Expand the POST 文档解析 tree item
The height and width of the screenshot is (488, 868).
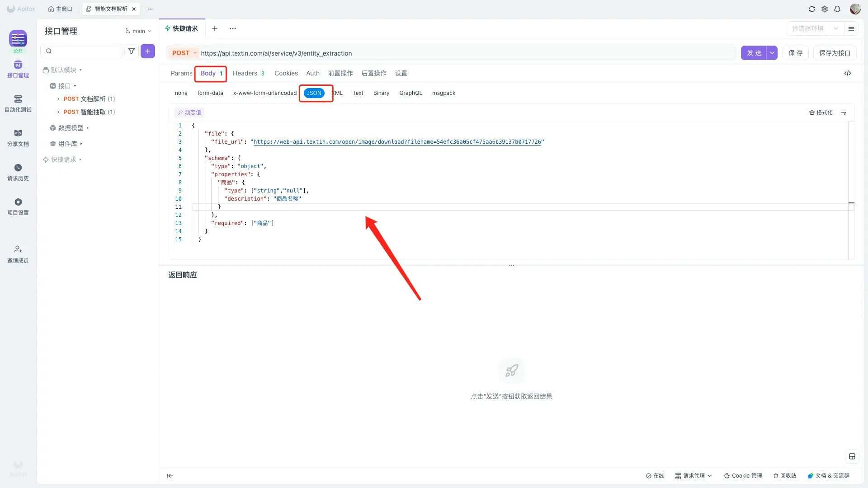[x=58, y=99]
